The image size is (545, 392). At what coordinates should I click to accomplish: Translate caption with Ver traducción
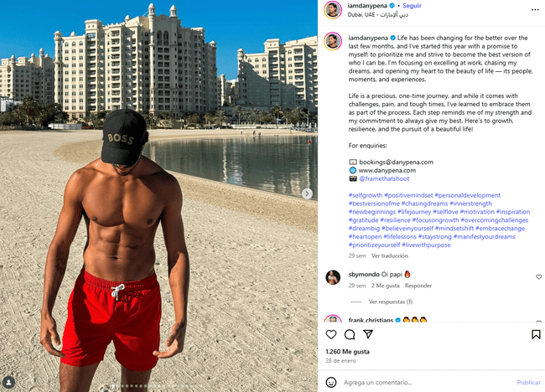pos(390,256)
